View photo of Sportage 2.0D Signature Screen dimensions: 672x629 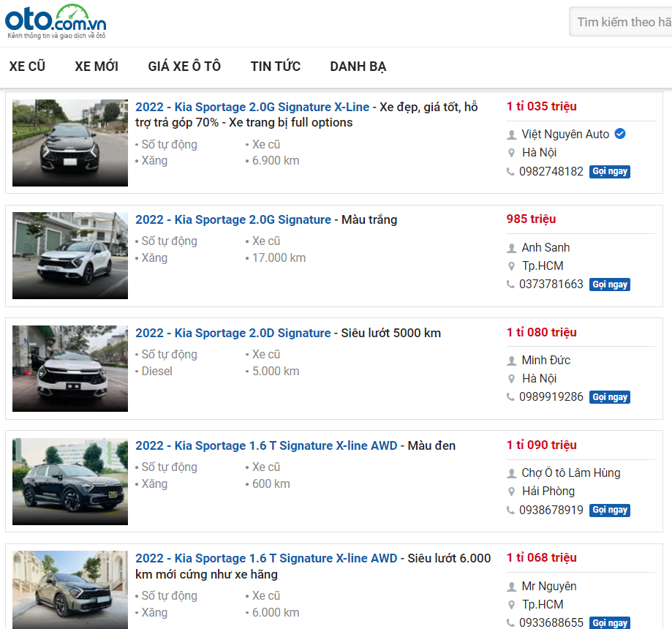click(x=70, y=369)
